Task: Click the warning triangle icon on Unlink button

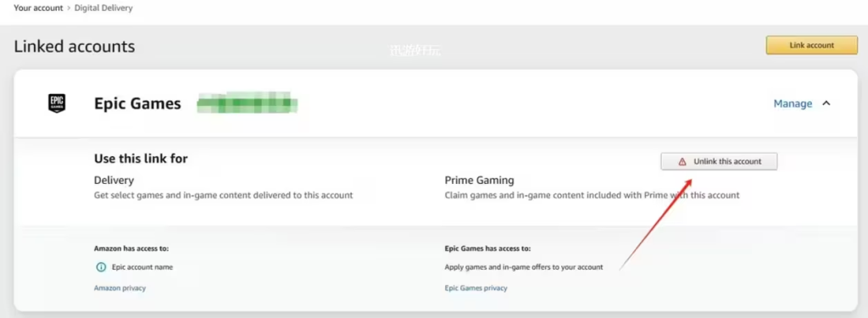Action: 682,162
